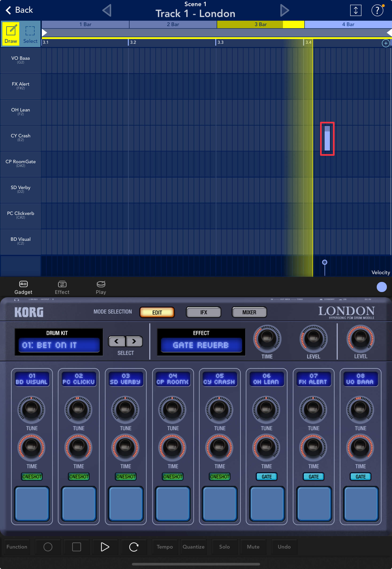The image size is (392, 569).
Task: Switch to the Play tab
Action: click(101, 287)
